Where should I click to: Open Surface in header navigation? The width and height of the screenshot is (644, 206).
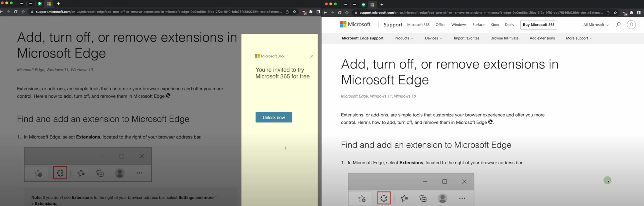478,25
